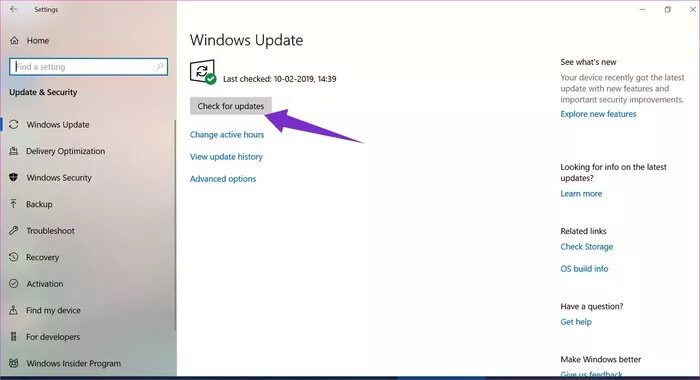
Task: Click the For developers tools icon
Action: click(14, 337)
